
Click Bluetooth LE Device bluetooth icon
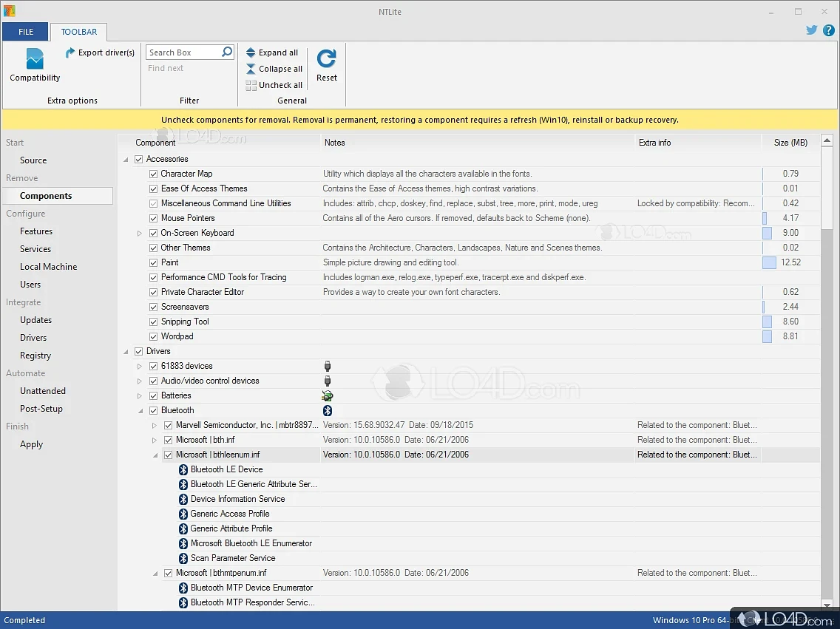pyautogui.click(x=183, y=469)
